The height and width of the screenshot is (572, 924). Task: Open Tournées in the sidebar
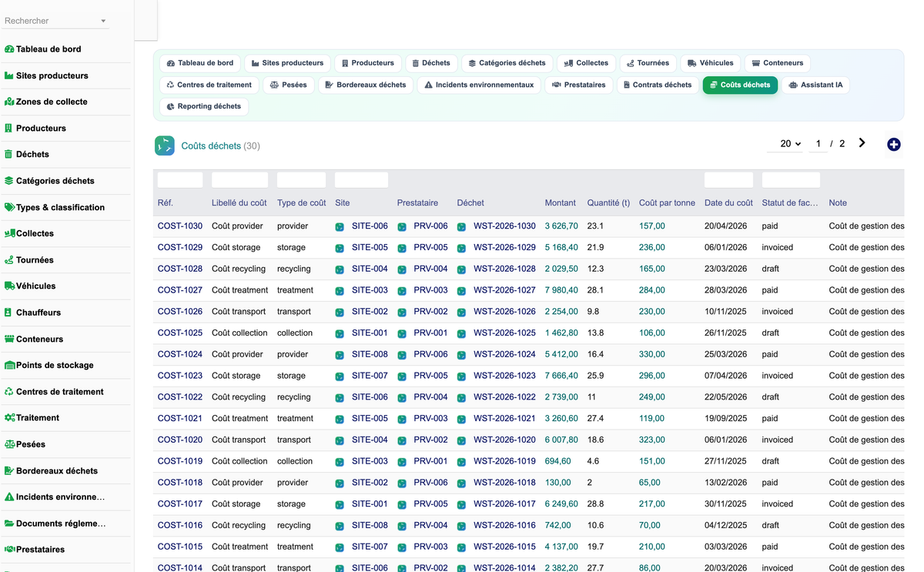pos(35,260)
